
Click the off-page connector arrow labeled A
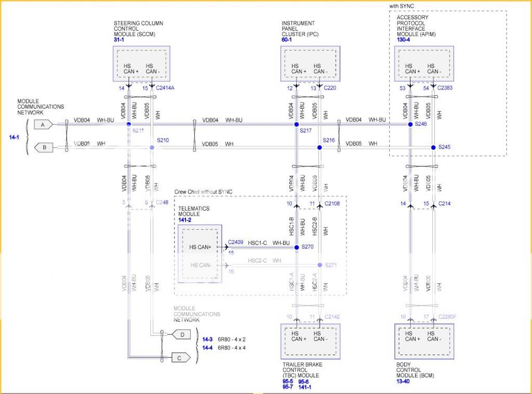pos(43,124)
